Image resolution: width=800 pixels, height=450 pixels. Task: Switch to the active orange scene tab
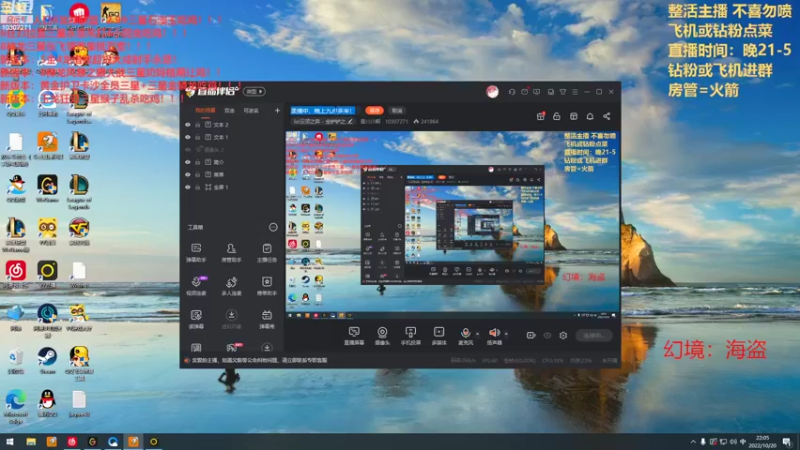coord(205,111)
